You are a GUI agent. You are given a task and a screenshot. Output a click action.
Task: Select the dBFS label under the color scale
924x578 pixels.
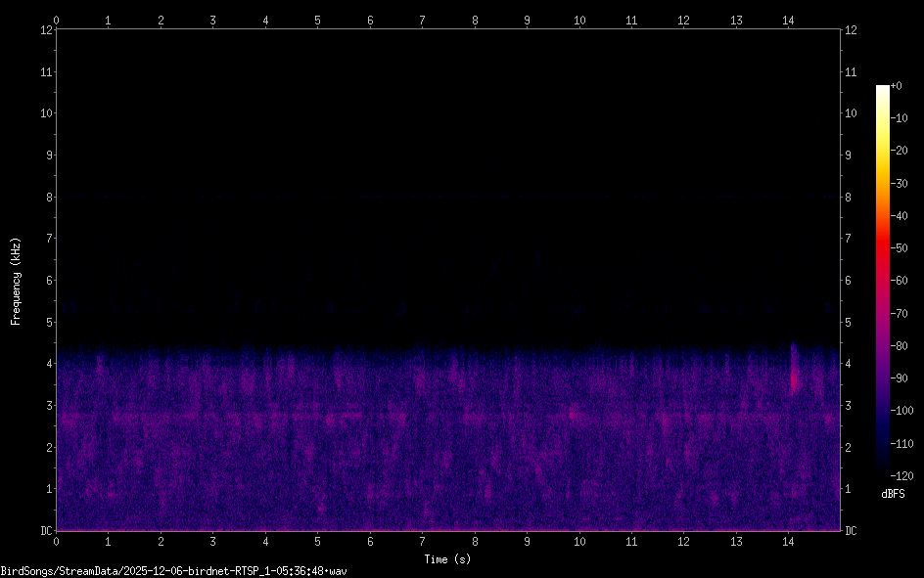click(x=893, y=494)
